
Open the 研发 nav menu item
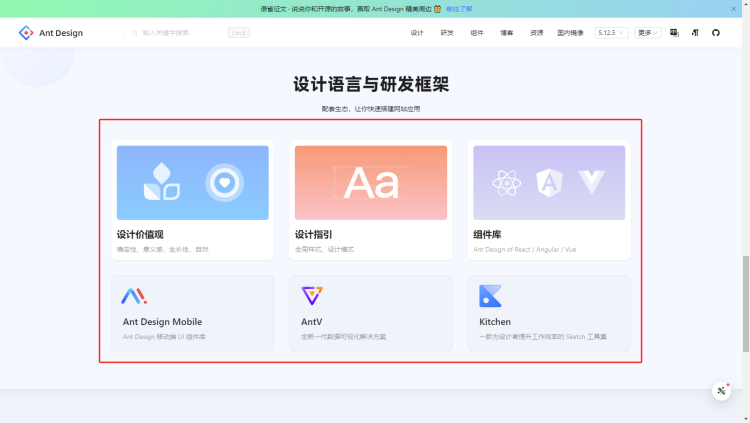(x=447, y=33)
